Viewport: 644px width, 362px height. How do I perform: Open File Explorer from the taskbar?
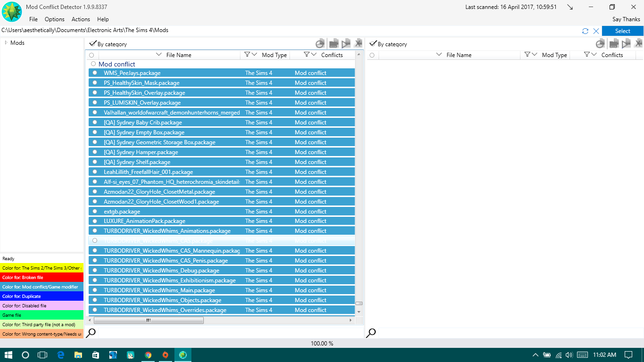pos(78,355)
